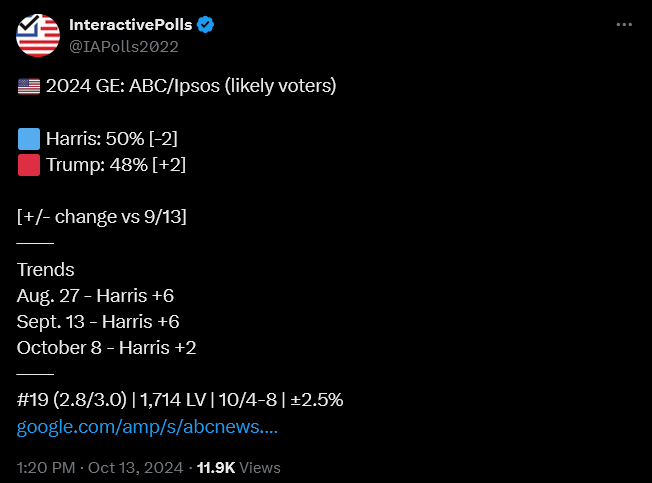Viewport: 652px width, 483px height.
Task: Click the InteractivePolls display name
Action: pos(131,25)
